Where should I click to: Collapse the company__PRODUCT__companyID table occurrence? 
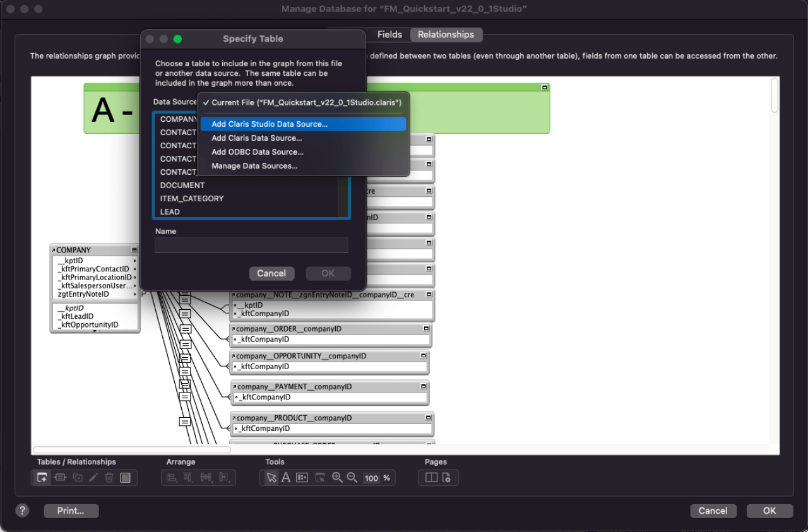429,418
